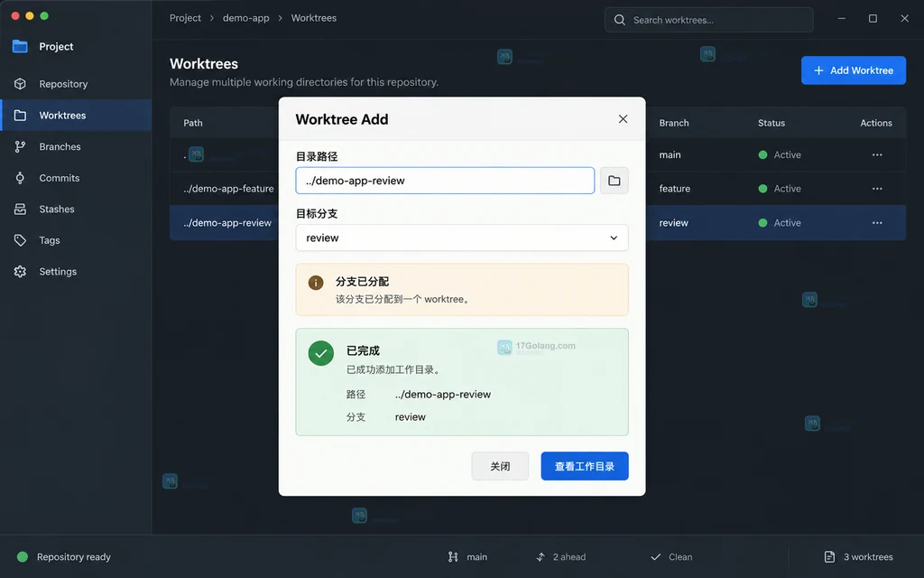The image size is (924, 578).
Task: Click Active status for main row
Action: click(780, 154)
